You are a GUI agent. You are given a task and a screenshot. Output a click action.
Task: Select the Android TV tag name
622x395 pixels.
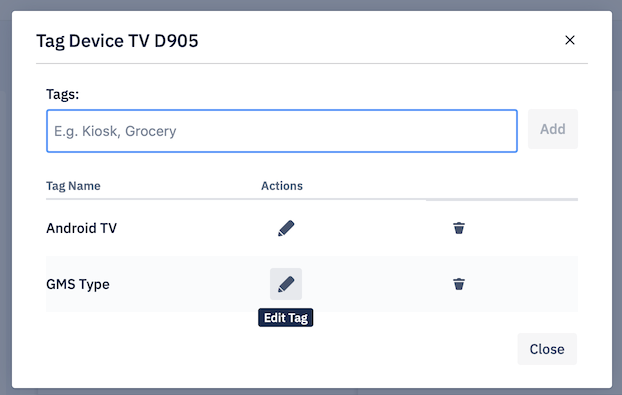82,228
